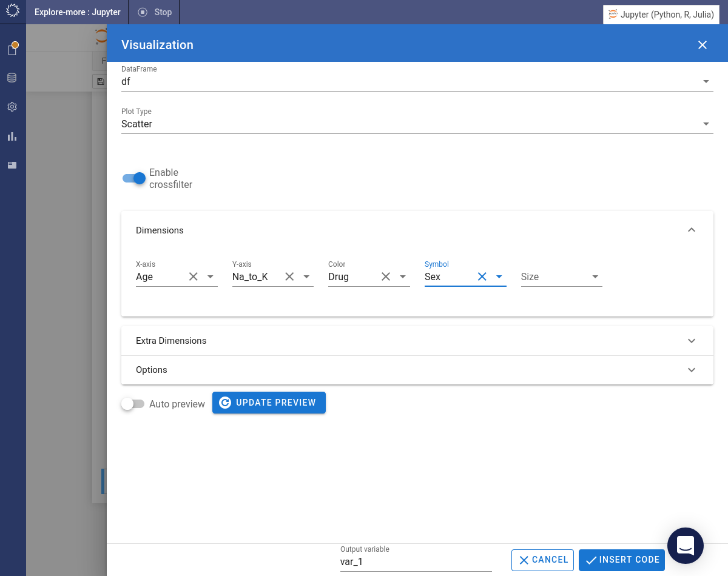Clear the Color Drug selection
Image resolution: width=728 pixels, height=576 pixels.
click(386, 276)
